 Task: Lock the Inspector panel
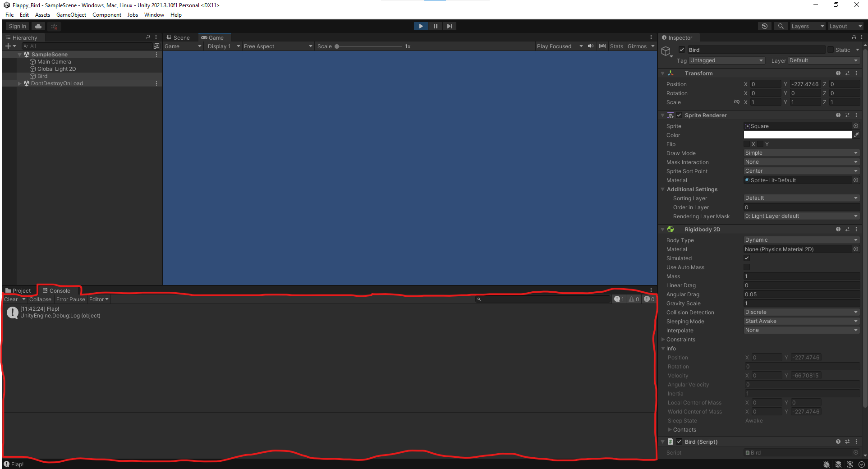click(854, 37)
